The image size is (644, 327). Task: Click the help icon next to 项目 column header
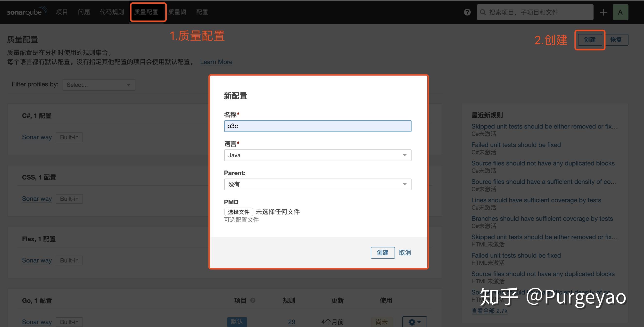(253, 300)
